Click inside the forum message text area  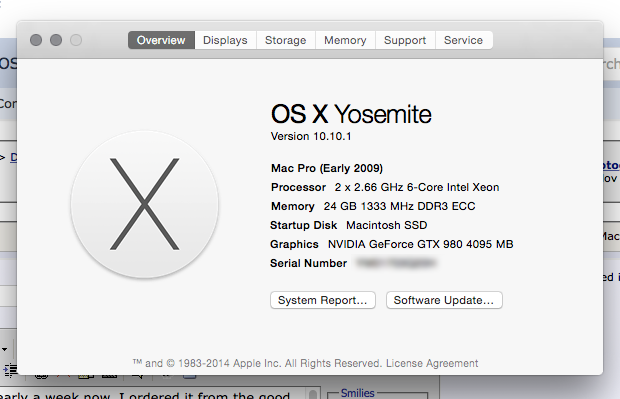(150, 395)
